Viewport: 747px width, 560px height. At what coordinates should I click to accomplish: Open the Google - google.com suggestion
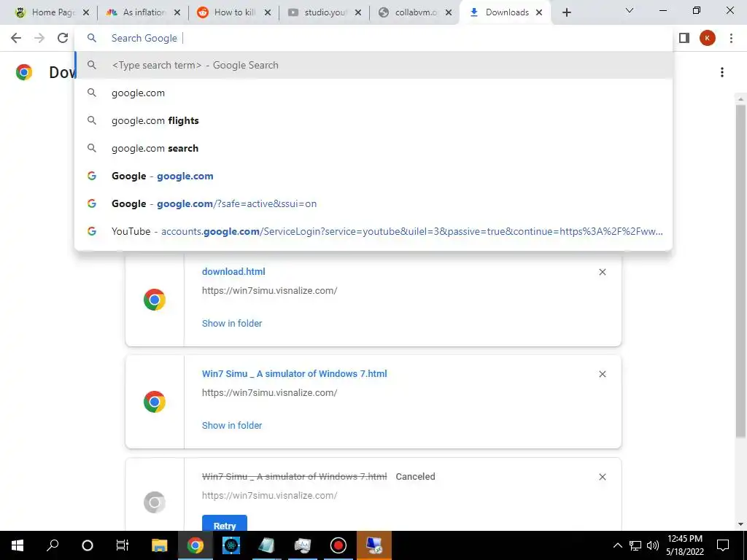pyautogui.click(x=374, y=176)
